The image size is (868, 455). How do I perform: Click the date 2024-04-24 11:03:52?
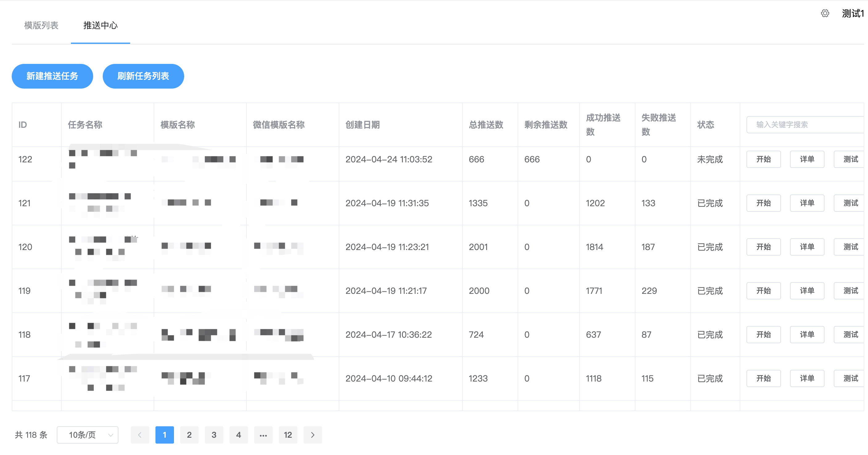coord(389,159)
